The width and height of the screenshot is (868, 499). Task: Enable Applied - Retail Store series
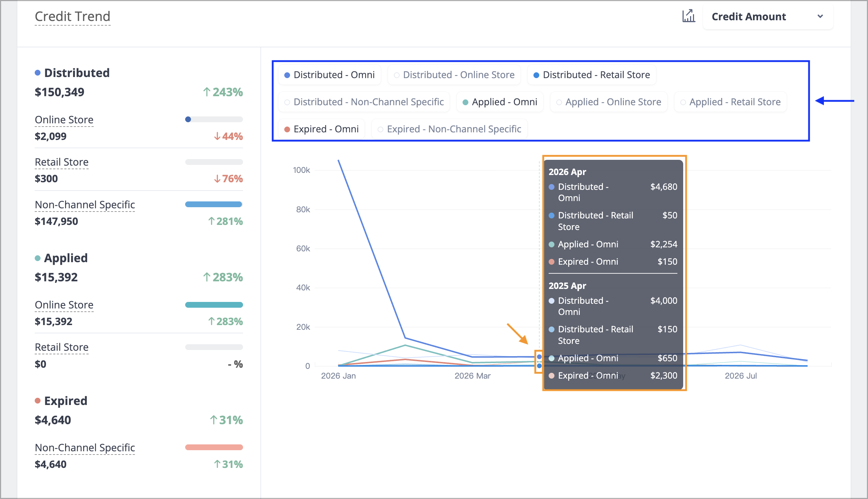coord(731,102)
